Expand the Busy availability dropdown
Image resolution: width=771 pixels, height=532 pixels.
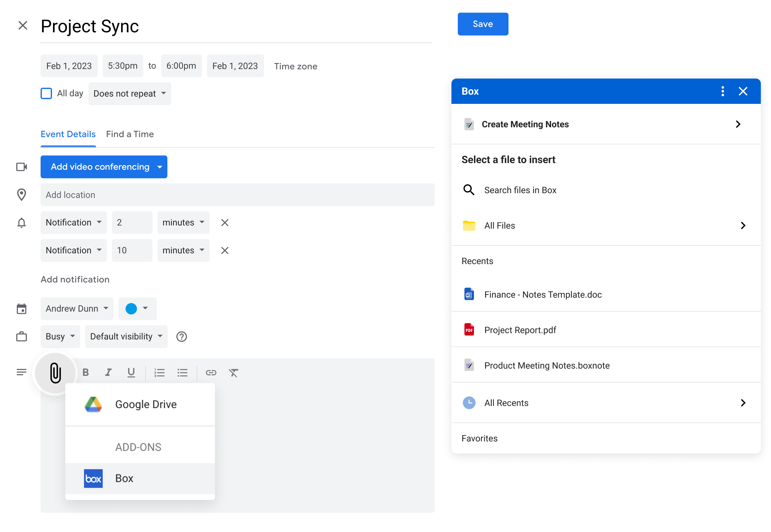[60, 337]
